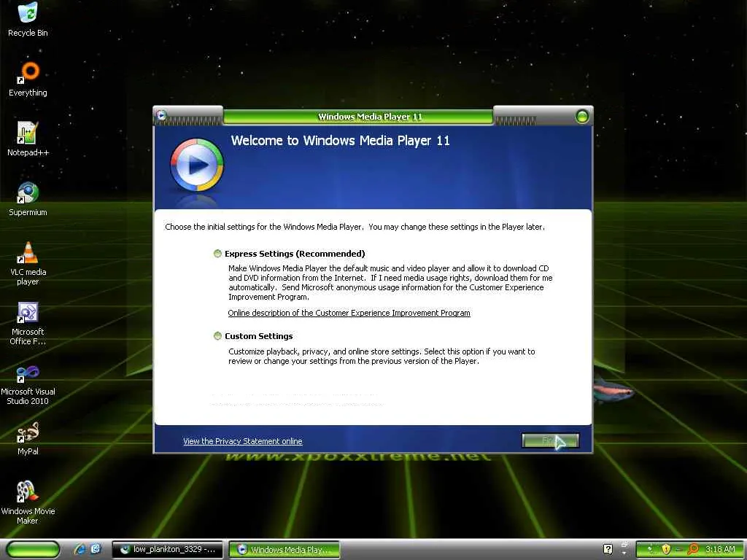The image size is (747, 560).
Task: Launch Internet Explorer from quick launch
Action: tap(80, 549)
